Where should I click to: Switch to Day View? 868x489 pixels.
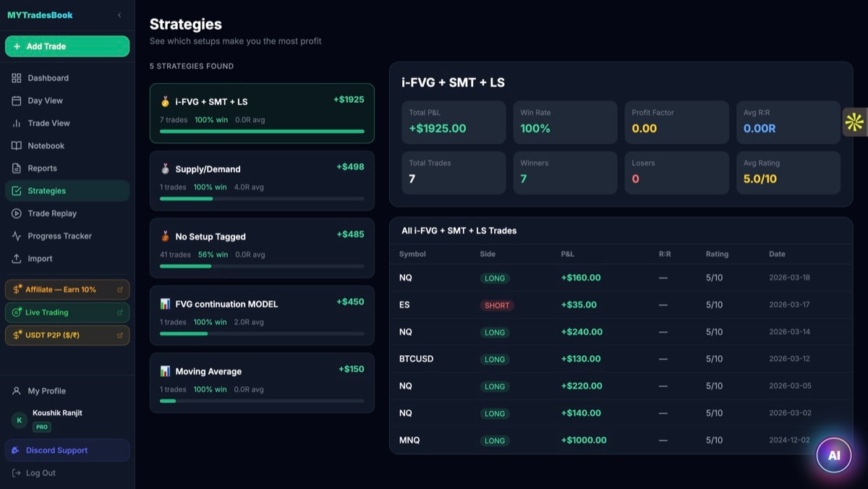coord(45,101)
